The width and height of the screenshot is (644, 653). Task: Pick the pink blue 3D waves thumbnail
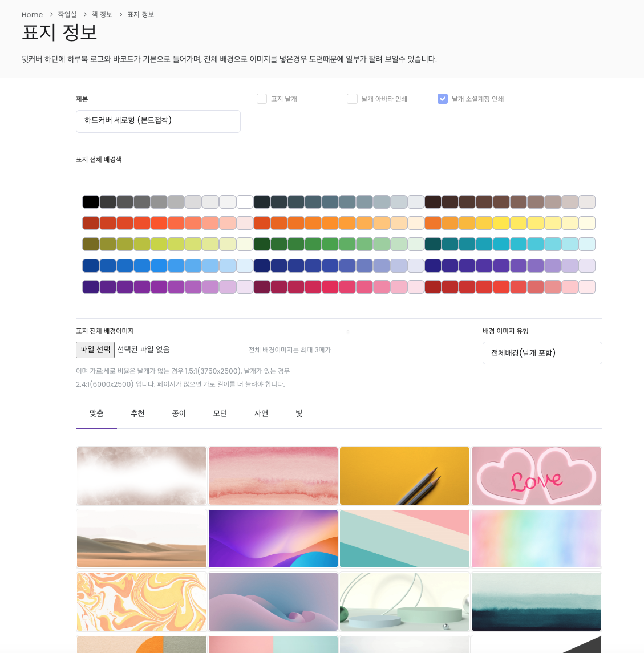point(273,601)
